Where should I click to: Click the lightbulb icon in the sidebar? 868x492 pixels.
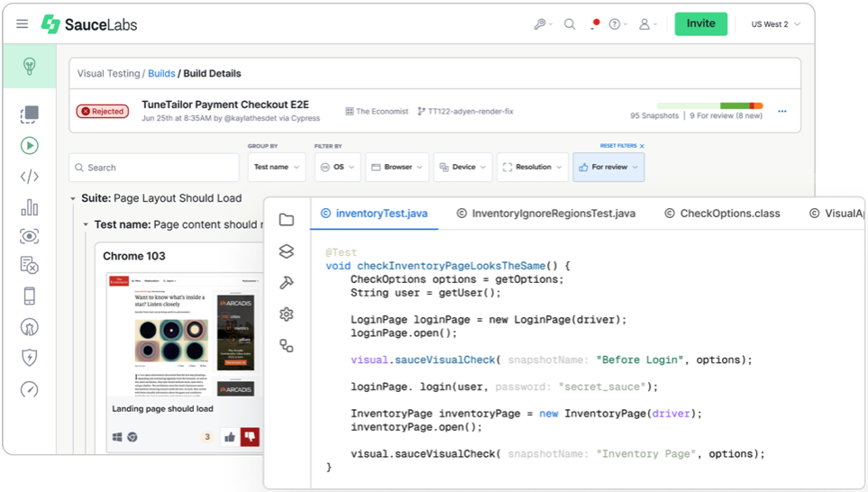pos(30,67)
